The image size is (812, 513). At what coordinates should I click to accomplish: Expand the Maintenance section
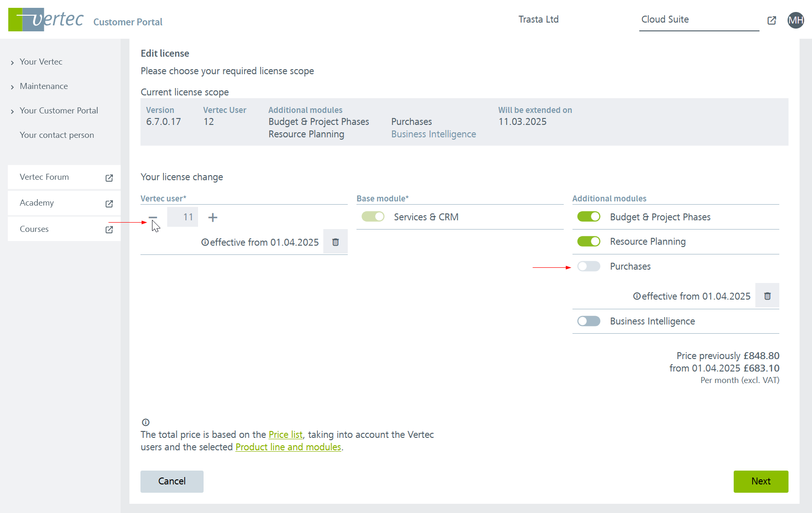(x=43, y=86)
